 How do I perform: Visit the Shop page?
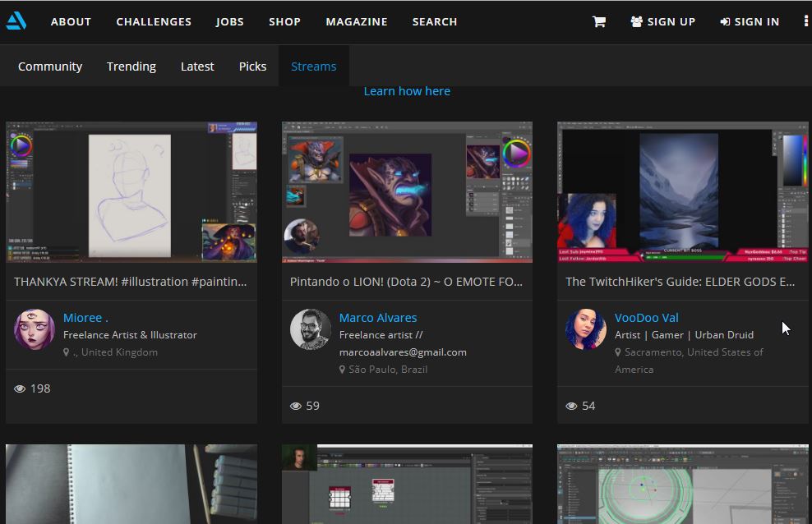pos(285,21)
